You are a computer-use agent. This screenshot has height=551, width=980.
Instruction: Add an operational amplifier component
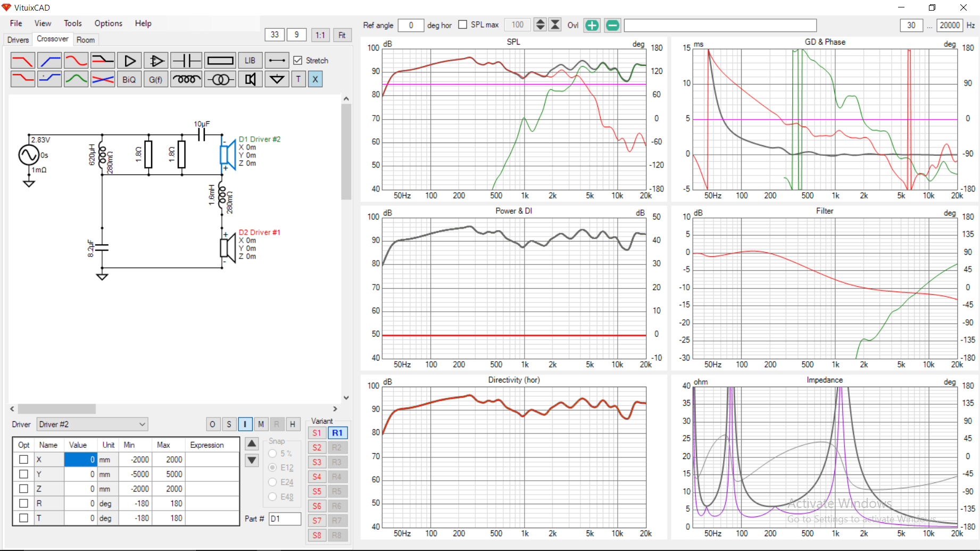156,61
